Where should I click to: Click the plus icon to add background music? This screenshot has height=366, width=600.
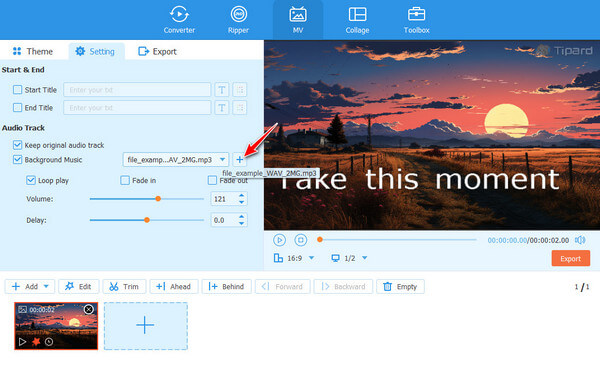240,160
